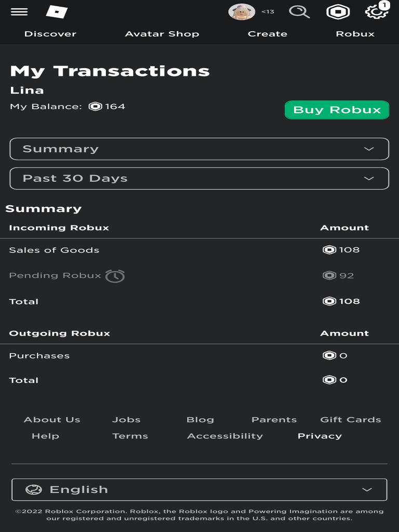Go to the Discover tab
Screen dimensions: 399x532
pos(50,34)
